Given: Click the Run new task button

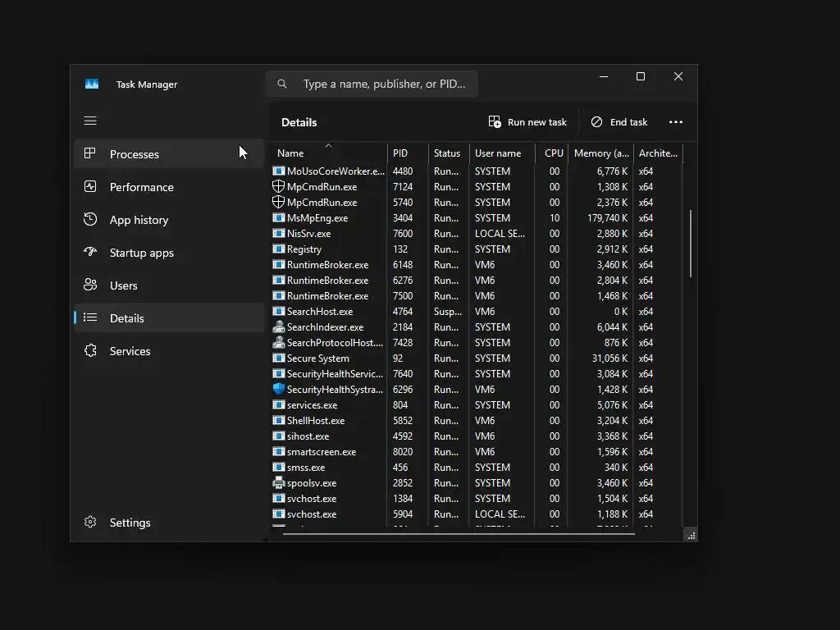Looking at the screenshot, I should (x=527, y=122).
